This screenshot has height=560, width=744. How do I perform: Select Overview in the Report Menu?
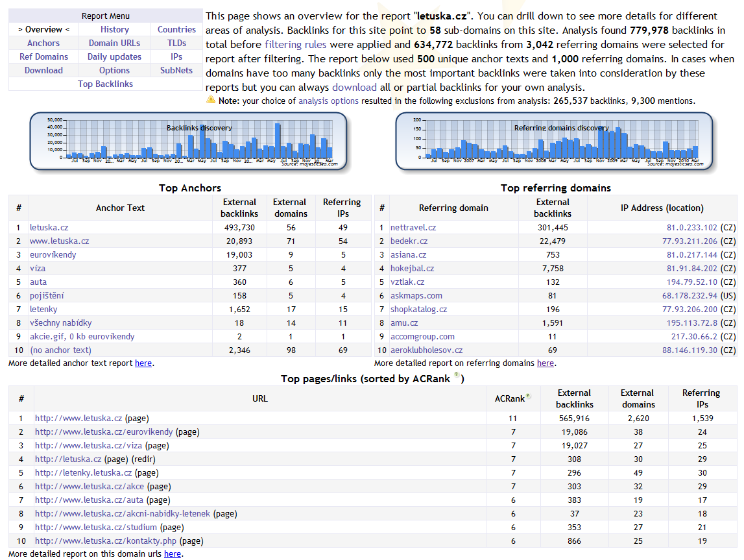point(43,29)
